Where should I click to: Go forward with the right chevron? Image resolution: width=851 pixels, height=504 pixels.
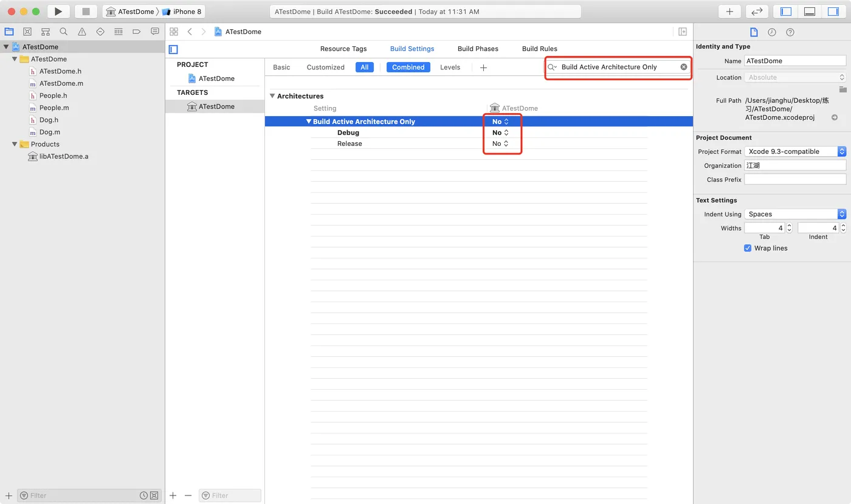[x=204, y=32]
